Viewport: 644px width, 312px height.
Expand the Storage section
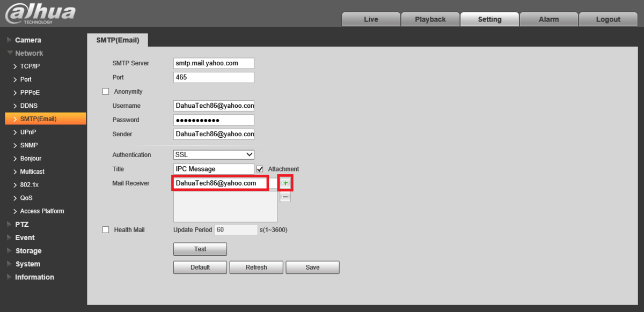28,251
